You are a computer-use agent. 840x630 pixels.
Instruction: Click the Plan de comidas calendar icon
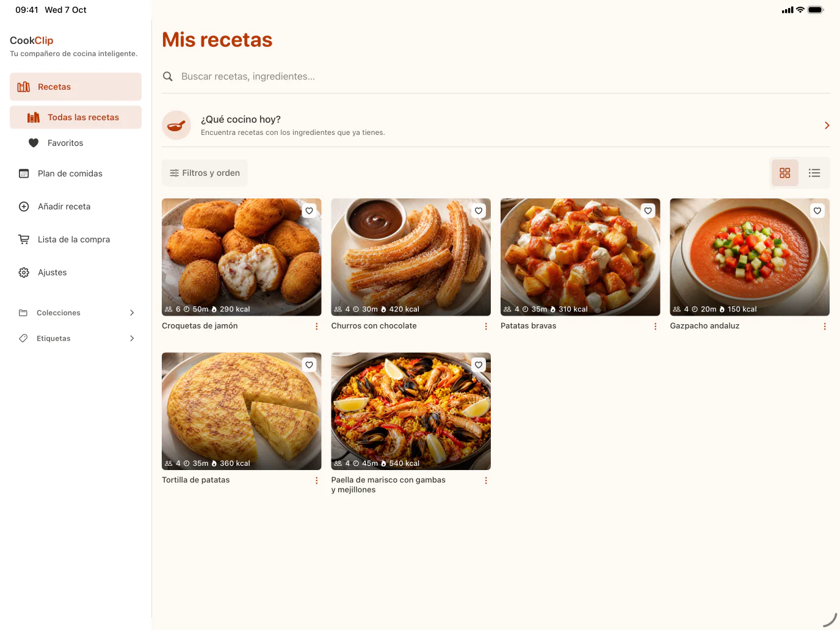coord(24,173)
